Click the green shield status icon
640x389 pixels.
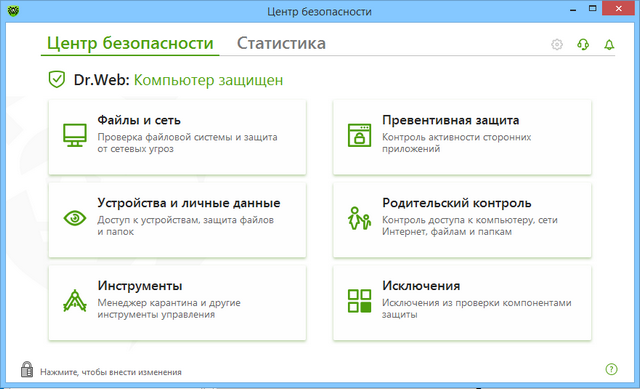[x=56, y=79]
